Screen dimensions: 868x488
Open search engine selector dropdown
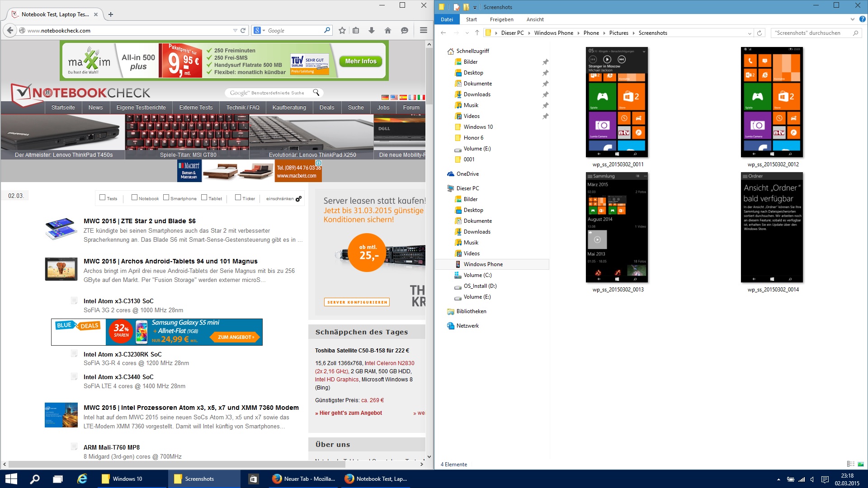(259, 30)
